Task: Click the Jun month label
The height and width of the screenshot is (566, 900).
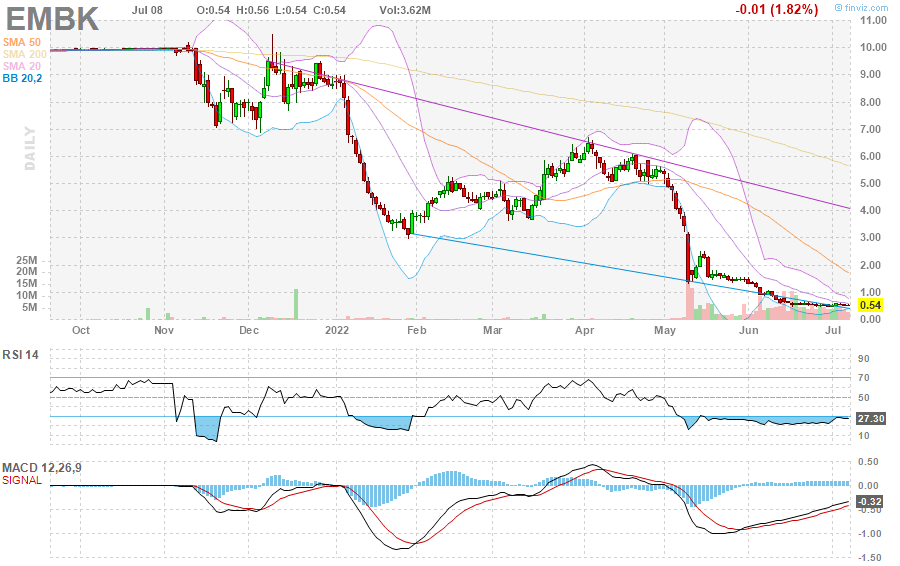Action: (748, 330)
